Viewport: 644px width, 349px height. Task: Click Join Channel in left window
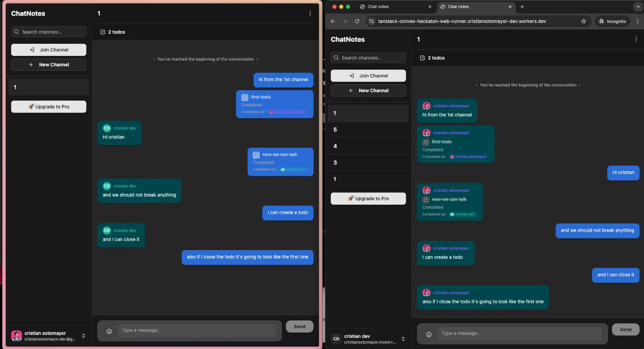click(x=49, y=50)
